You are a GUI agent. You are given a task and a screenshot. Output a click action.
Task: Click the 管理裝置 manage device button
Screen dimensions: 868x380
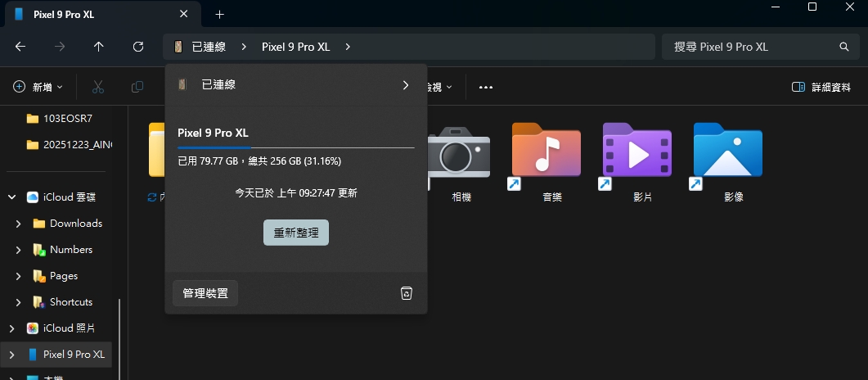pyautogui.click(x=205, y=293)
